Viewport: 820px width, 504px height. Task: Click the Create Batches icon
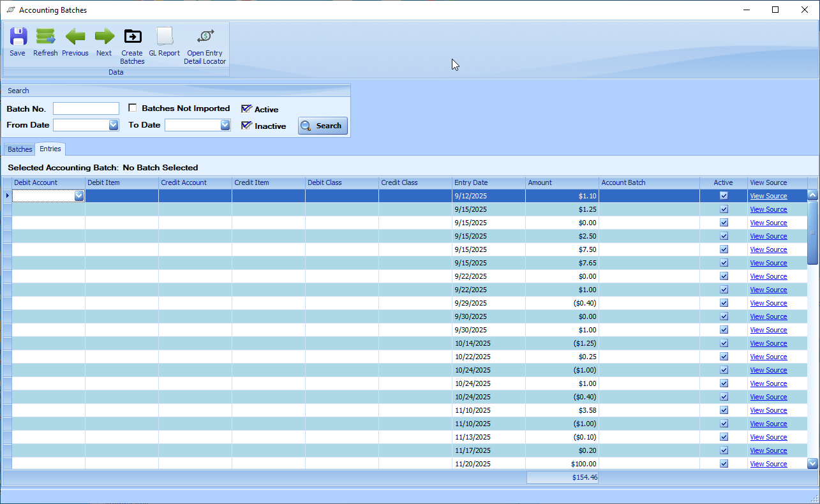click(133, 37)
